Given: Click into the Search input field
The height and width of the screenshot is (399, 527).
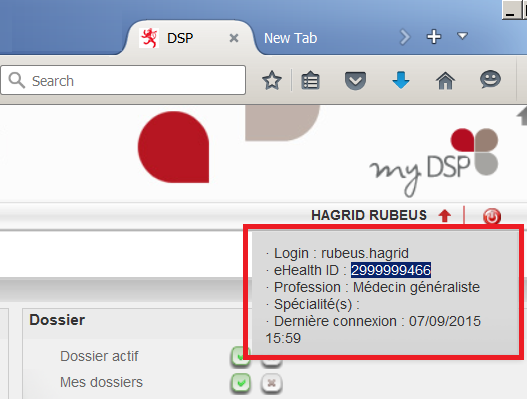Looking at the screenshot, I should tap(123, 80).
